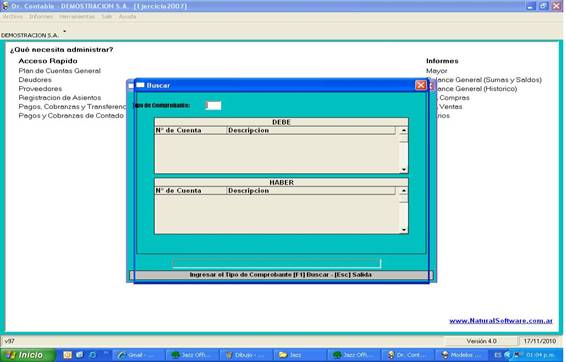Click Descripcion header in HABER table
Screen dimensions: 566x362
coord(311,191)
